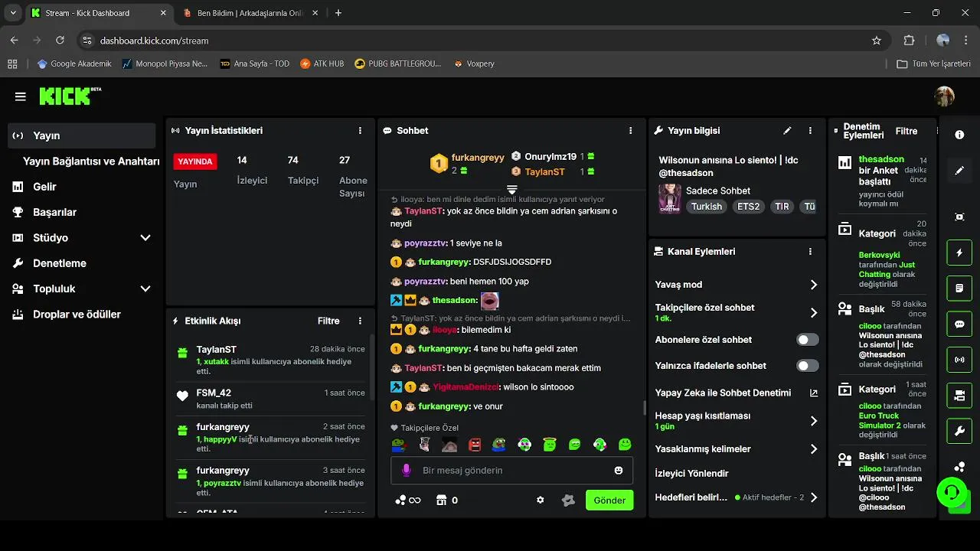Open Etkinlik Akışı three-dot options
Screen dimensions: 980x551
[360, 321]
